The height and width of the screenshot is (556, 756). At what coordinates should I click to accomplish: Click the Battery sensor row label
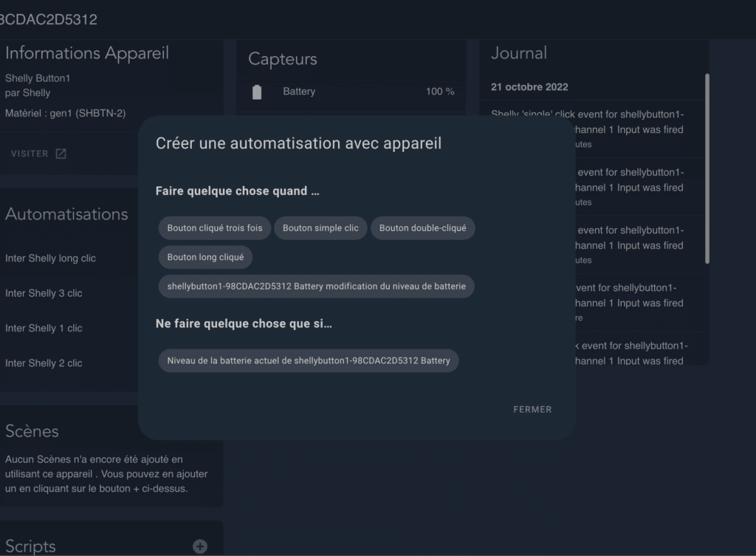pos(299,91)
